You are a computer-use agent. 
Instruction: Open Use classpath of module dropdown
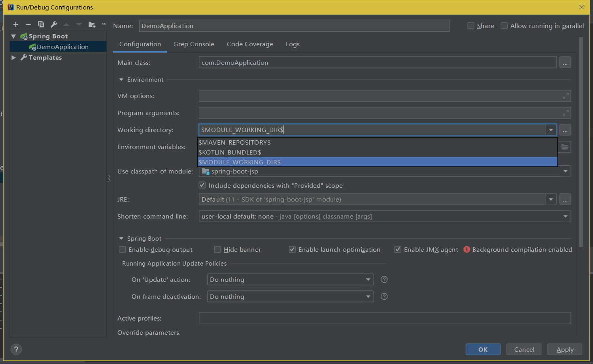565,171
